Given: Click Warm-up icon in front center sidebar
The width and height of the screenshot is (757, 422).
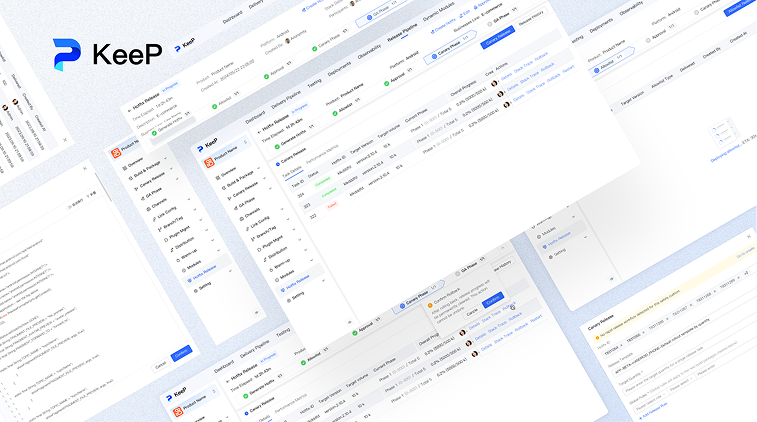Looking at the screenshot, I should (x=271, y=270).
